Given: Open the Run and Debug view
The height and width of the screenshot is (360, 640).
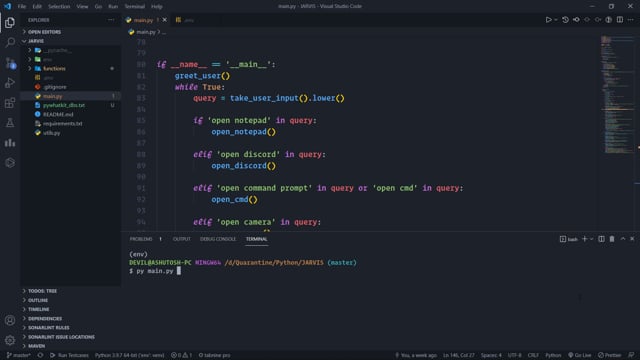Looking at the screenshot, I should click(10, 82).
